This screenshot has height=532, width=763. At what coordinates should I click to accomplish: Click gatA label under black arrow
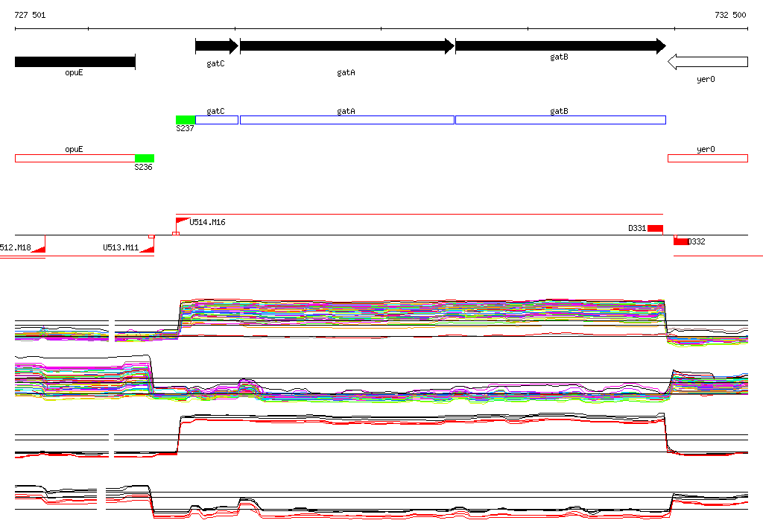pos(346,72)
